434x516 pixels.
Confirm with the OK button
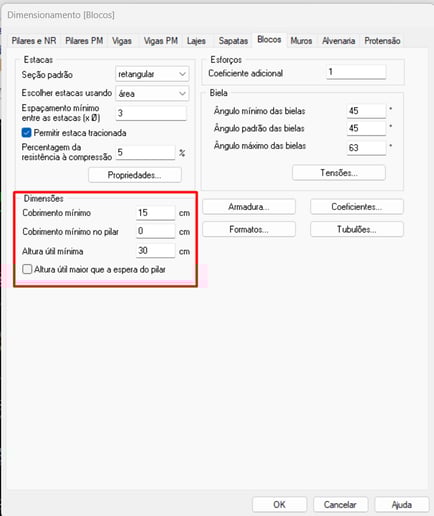pyautogui.click(x=279, y=504)
